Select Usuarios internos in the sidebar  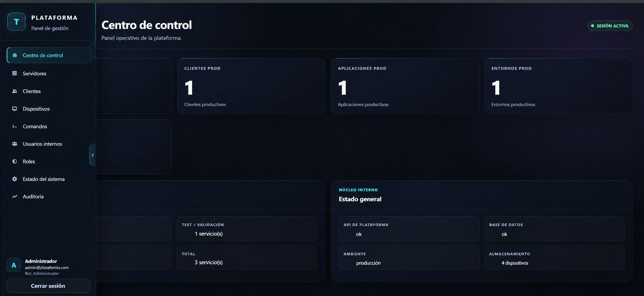pyautogui.click(x=49, y=144)
